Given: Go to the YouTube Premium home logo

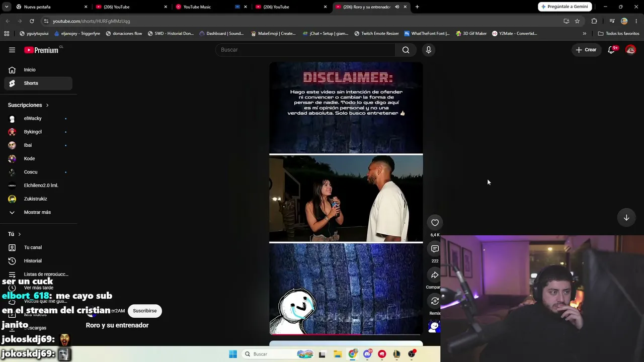Looking at the screenshot, I should pos(41,50).
